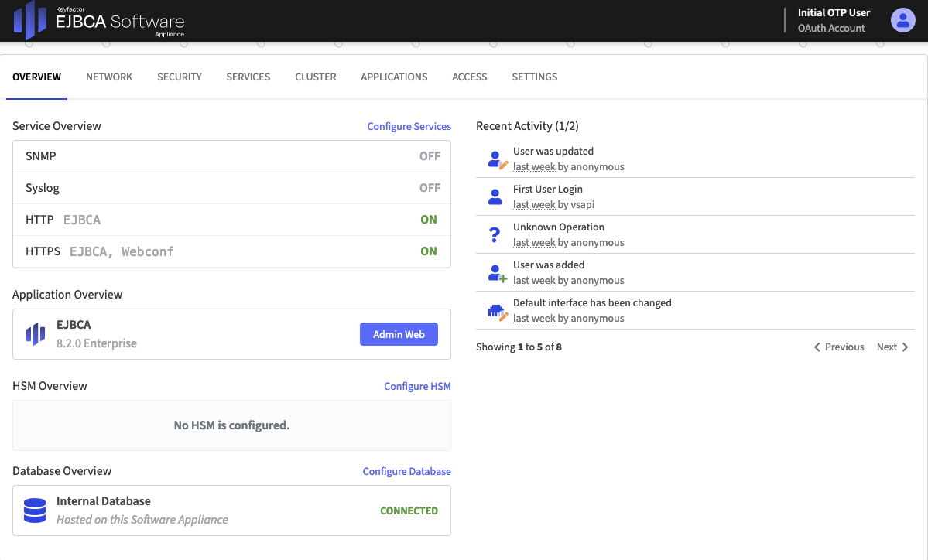Click the EJBCA Software Appliance logo
928x560 pixels.
pyautogui.click(x=99, y=21)
